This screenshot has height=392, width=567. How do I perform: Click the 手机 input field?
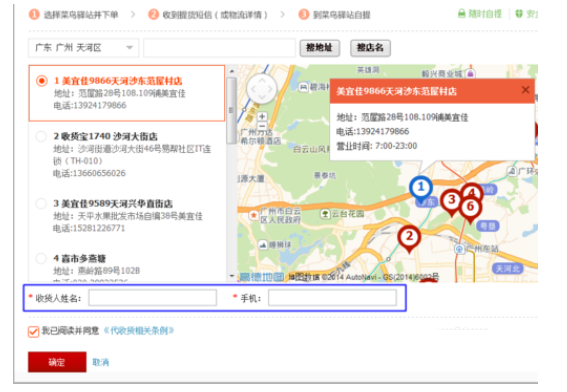point(332,298)
